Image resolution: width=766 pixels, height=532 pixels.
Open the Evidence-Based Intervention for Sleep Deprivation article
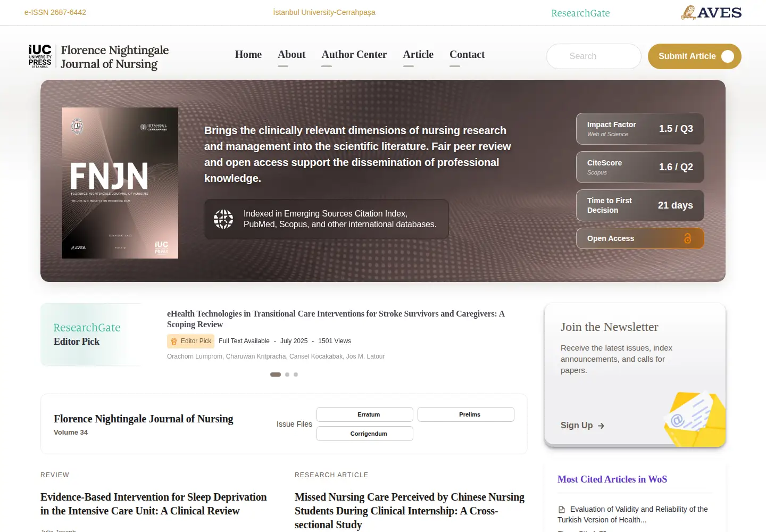[x=154, y=504]
